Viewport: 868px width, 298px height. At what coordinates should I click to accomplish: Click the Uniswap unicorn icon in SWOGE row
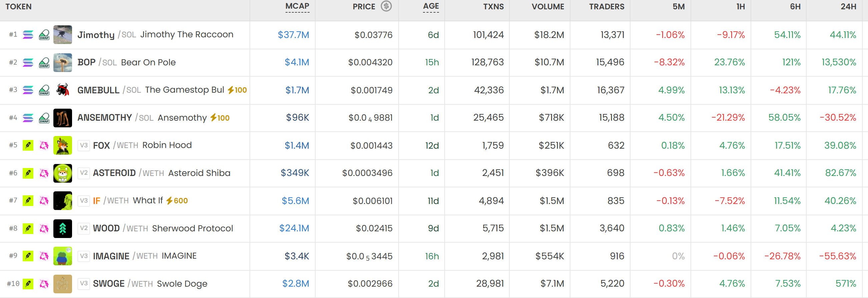click(x=44, y=284)
